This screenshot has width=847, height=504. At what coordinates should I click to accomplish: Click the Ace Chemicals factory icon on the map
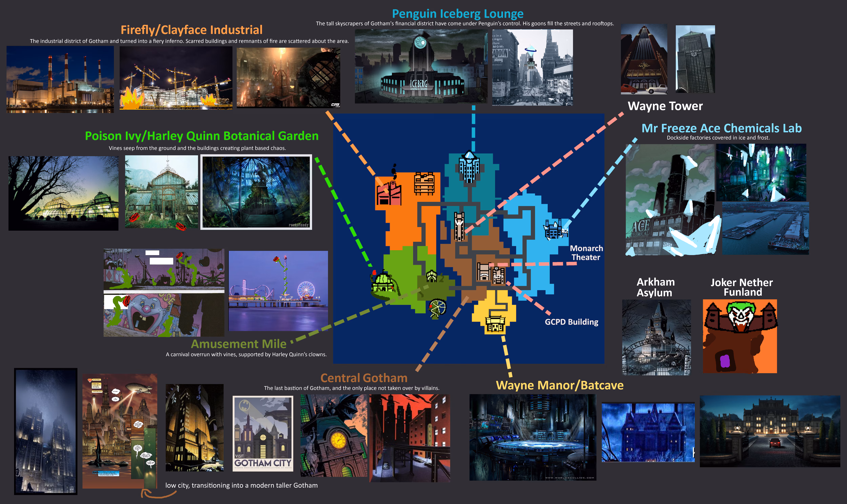[x=556, y=230]
